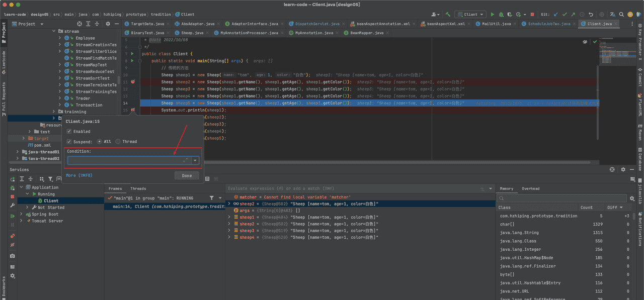Image resolution: width=644 pixels, height=300 pixels.
Task: Click into the Condition input field
Action: click(123, 161)
